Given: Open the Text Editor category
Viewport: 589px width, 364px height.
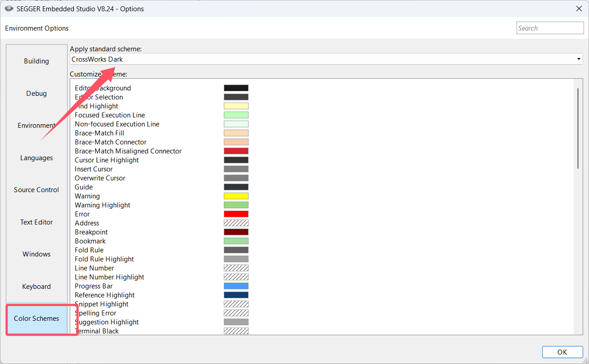Looking at the screenshot, I should [36, 222].
